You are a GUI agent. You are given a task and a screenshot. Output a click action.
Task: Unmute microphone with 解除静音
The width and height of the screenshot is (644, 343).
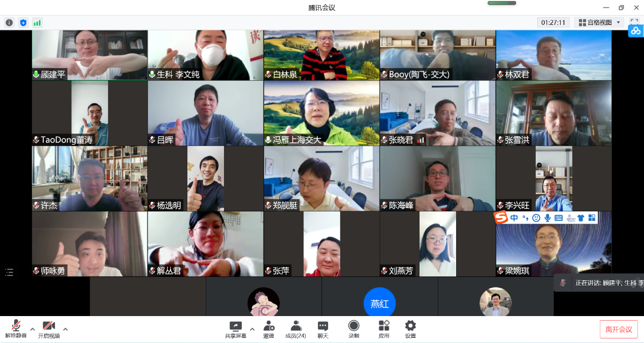point(16,326)
